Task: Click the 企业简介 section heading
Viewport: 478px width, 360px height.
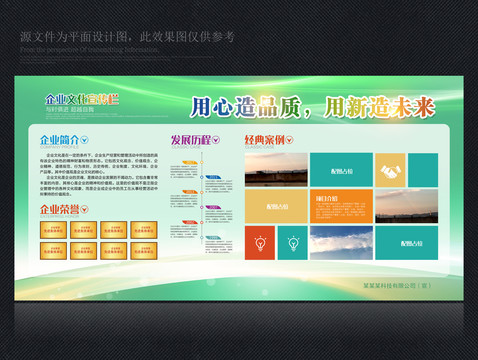Action: tap(60, 140)
